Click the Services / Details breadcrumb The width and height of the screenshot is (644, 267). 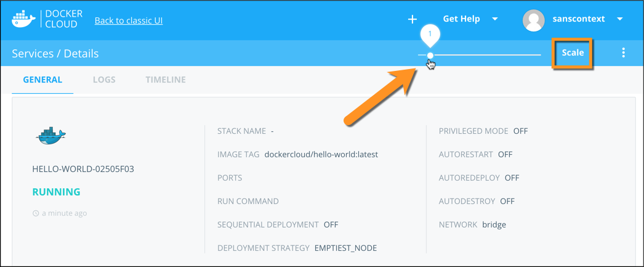[x=55, y=54]
